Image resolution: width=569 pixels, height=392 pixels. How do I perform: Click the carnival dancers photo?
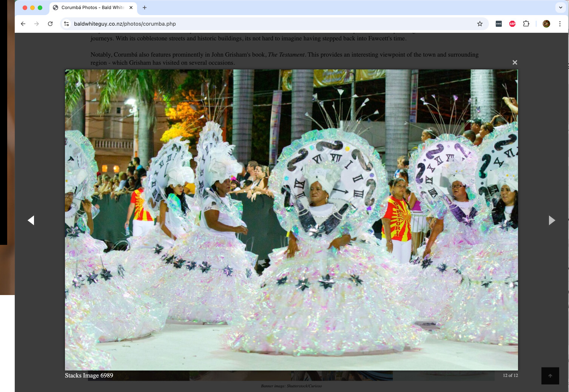pos(291,220)
